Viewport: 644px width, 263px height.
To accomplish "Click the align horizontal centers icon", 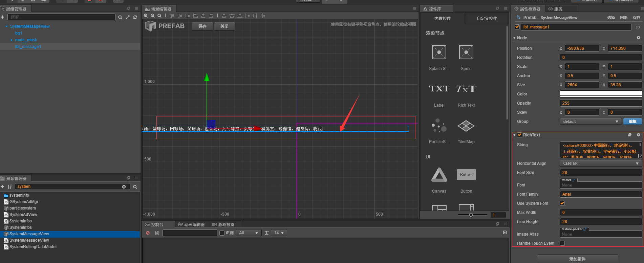I will click(x=203, y=16).
